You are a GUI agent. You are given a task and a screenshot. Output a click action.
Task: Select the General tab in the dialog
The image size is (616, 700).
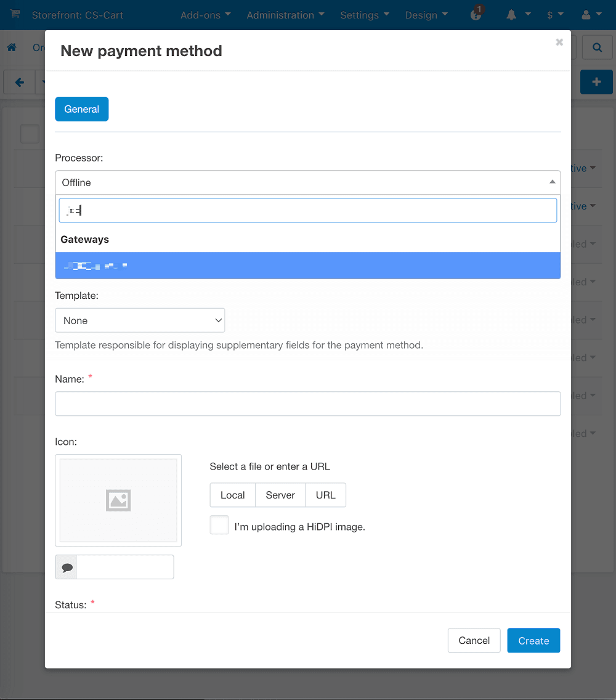point(81,108)
